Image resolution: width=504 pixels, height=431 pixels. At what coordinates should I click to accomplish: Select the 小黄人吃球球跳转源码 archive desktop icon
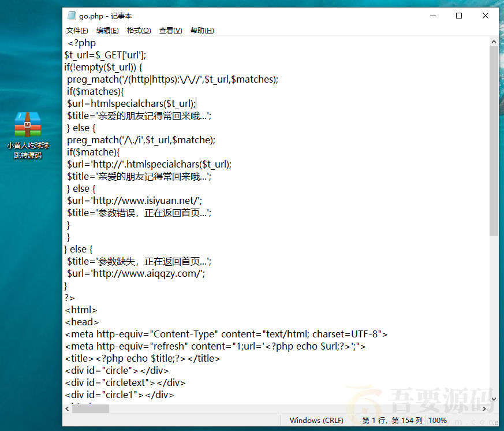[x=28, y=135]
